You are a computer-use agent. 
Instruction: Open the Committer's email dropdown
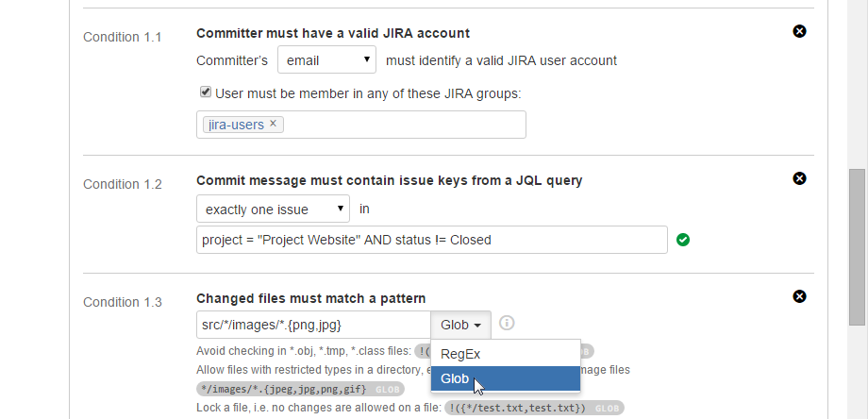[326, 59]
